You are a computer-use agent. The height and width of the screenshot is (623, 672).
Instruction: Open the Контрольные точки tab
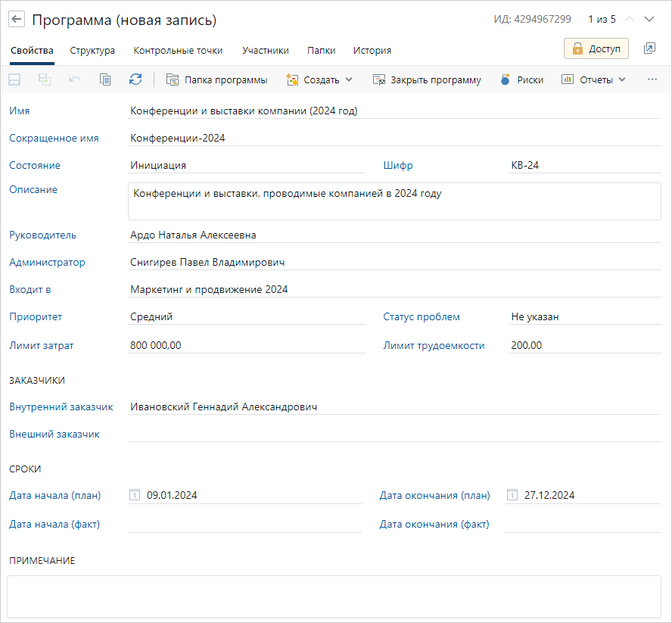178,51
